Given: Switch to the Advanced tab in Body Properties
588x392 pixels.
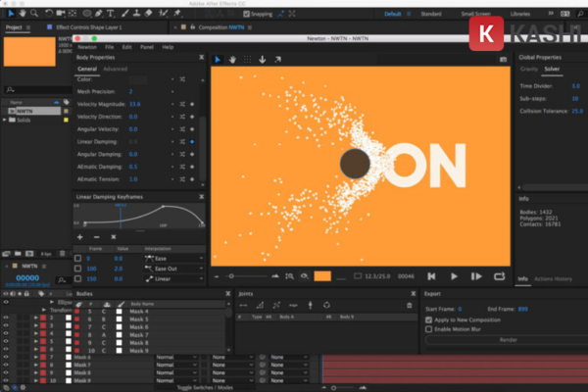Looking at the screenshot, I should [115, 70].
